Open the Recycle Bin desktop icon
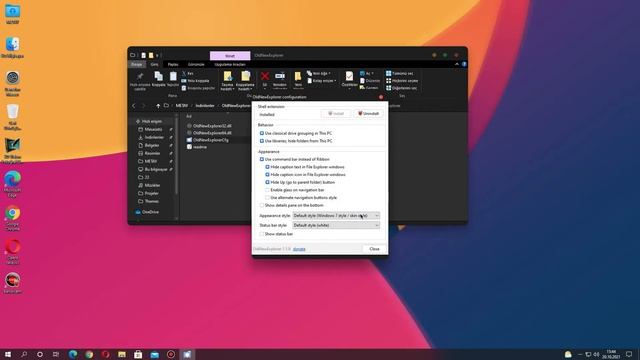 click(x=13, y=117)
